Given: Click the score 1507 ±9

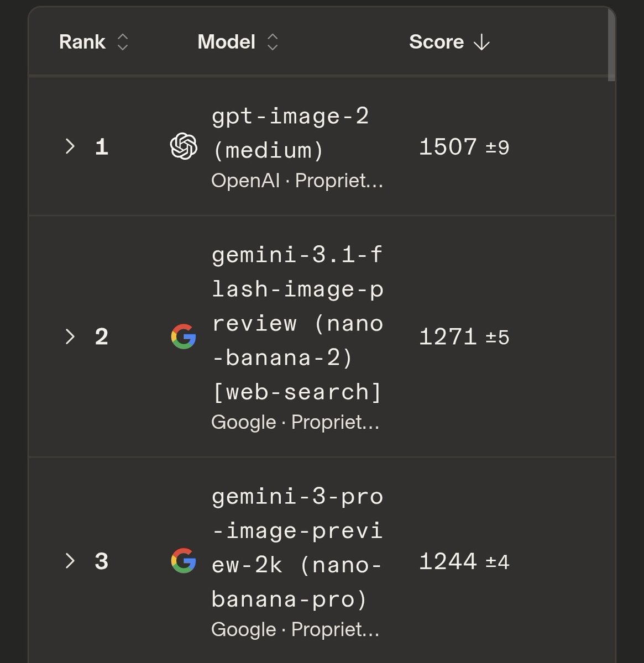Looking at the screenshot, I should tap(464, 147).
